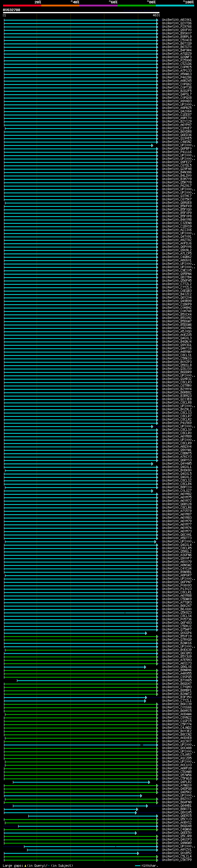Click the cyan alignment bar for UniRef100_Q4PLR2
The width and height of the screenshot is (197, 868).
(81, 782)
